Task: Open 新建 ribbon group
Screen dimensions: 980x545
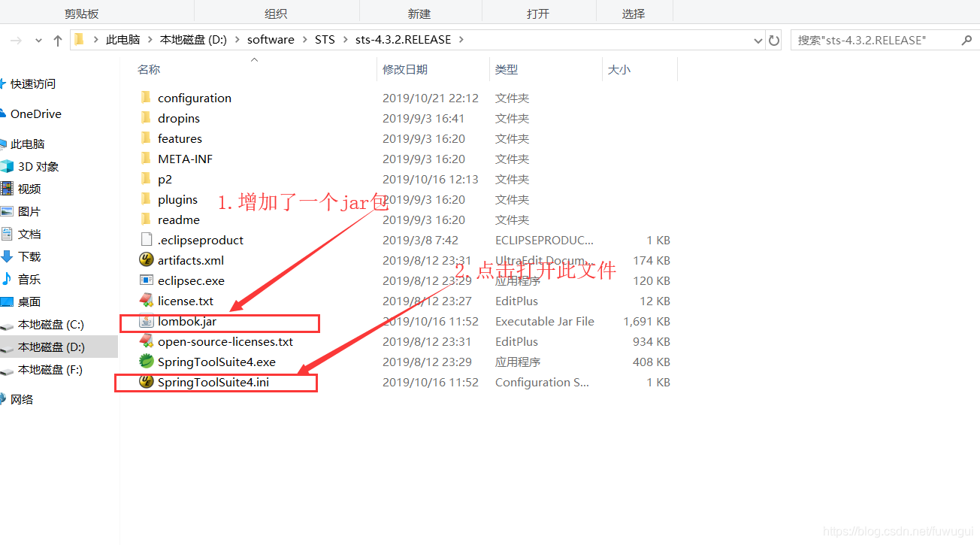Action: (x=419, y=14)
